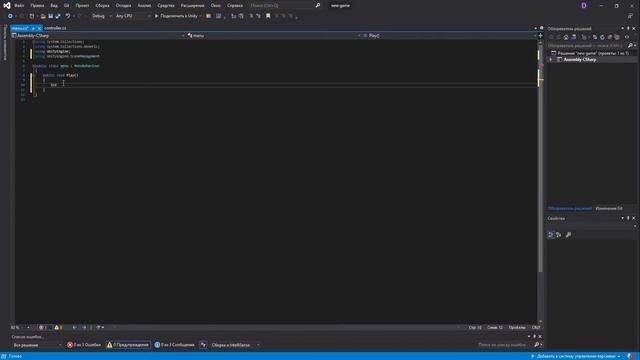Click Solution Explorer search magnifier icon
The height and width of the screenshot is (360, 640).
click(x=630, y=45)
